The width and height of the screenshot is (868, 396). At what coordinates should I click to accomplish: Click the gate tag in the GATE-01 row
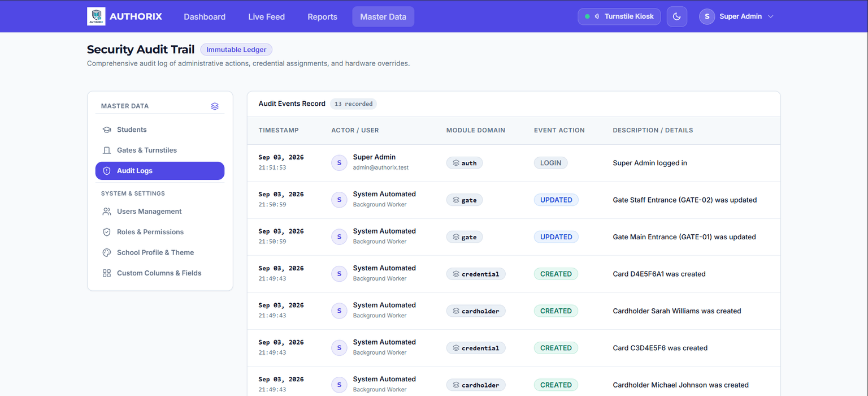(465, 237)
